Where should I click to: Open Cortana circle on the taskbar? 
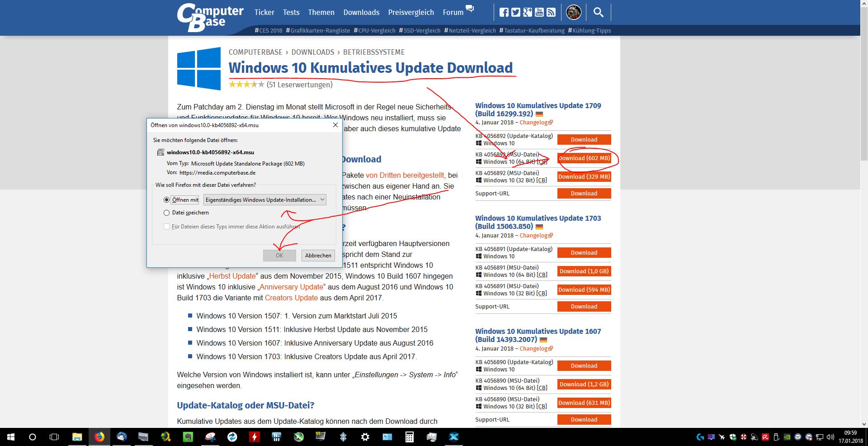click(33, 437)
